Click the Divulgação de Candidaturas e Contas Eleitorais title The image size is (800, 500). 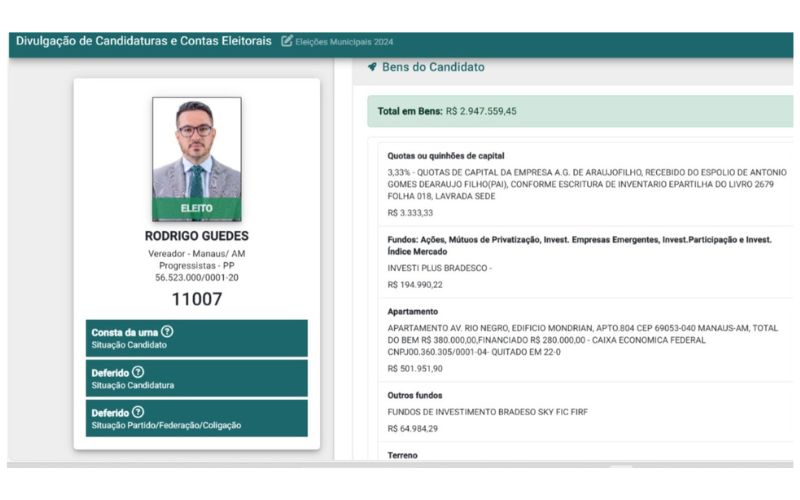143,41
